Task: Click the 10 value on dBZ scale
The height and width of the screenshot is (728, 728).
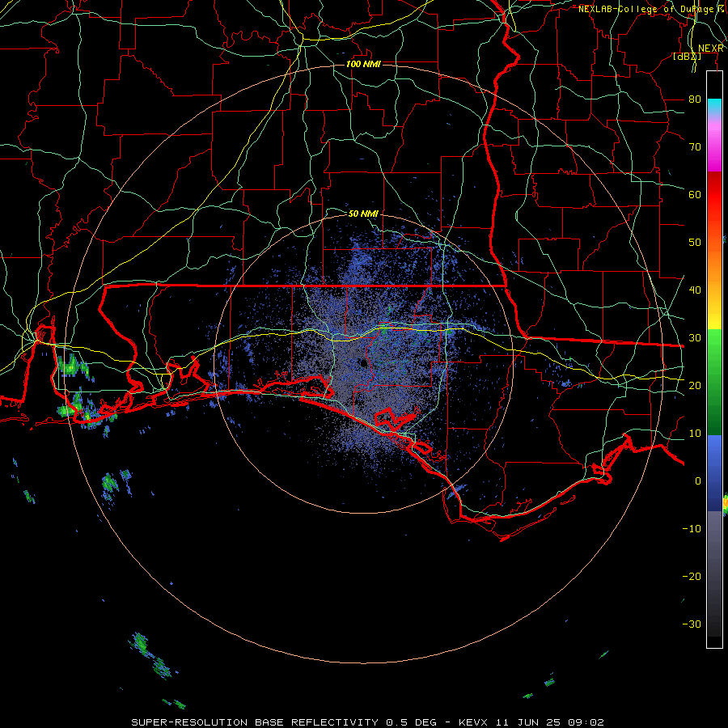Action: click(695, 434)
